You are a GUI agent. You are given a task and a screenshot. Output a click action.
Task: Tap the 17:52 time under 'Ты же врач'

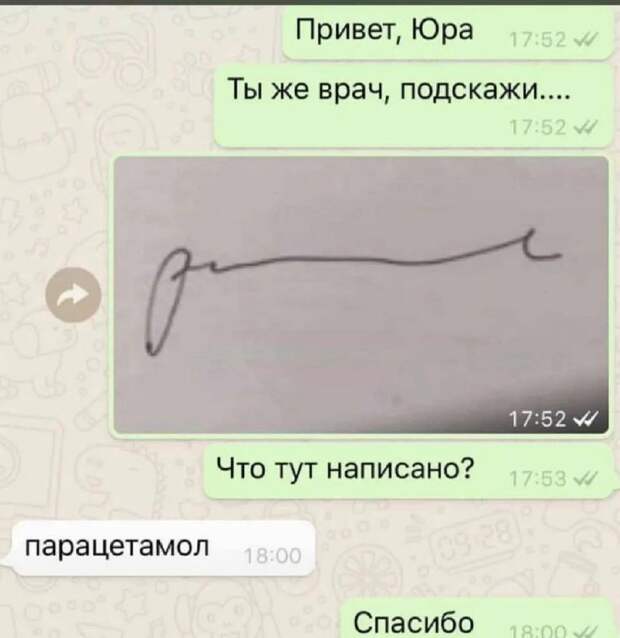pyautogui.click(x=537, y=129)
